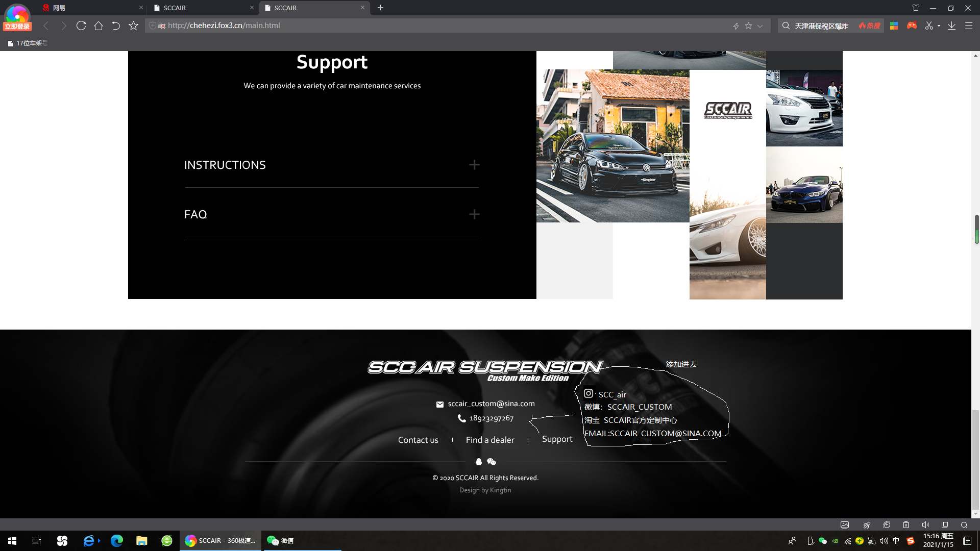Go to browser home page icon
Image resolution: width=980 pixels, height=551 pixels.
tap(99, 26)
